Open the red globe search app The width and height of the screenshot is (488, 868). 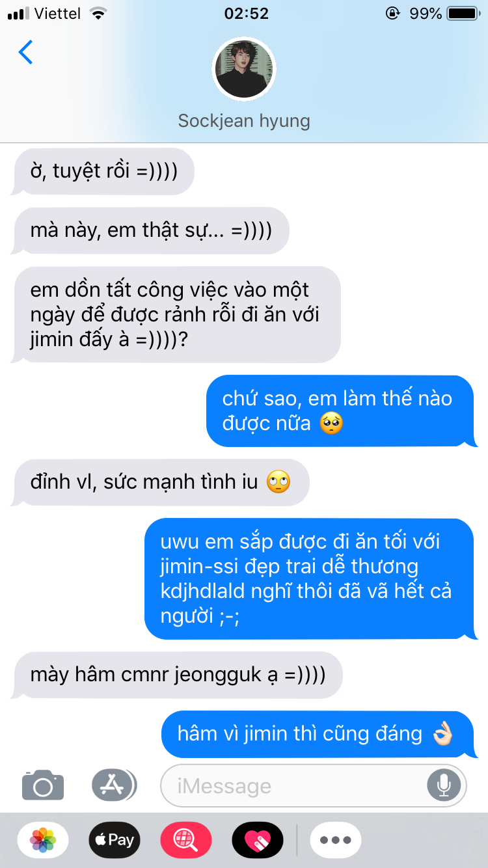coord(186,839)
